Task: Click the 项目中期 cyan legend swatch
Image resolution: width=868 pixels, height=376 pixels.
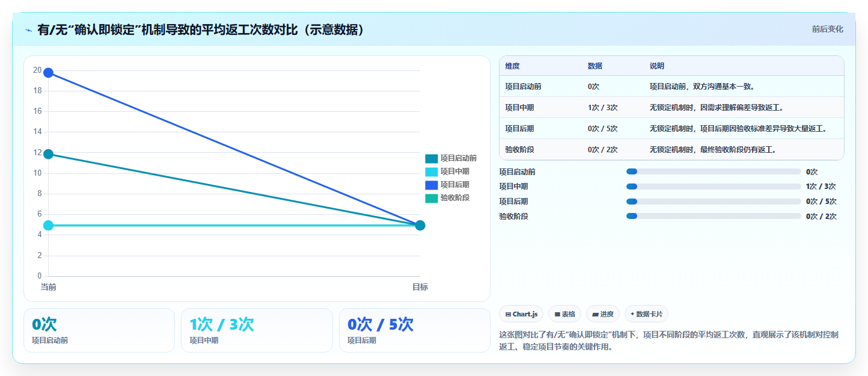Action: pyautogui.click(x=432, y=172)
